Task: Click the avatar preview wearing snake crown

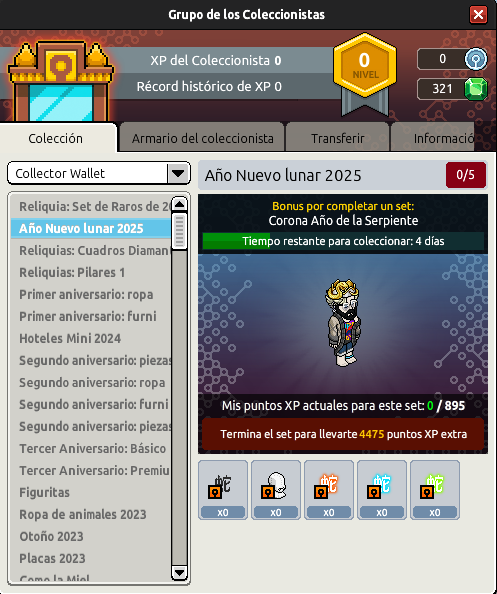Action: (343, 323)
